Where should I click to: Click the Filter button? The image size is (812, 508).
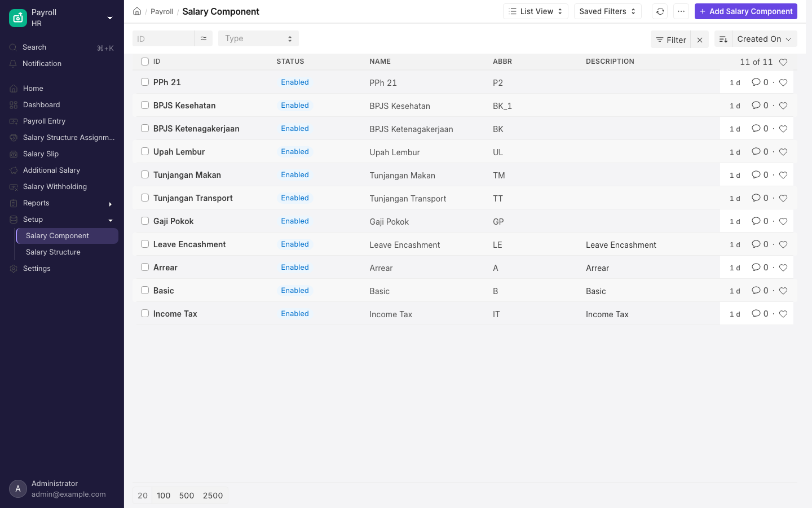(x=671, y=40)
